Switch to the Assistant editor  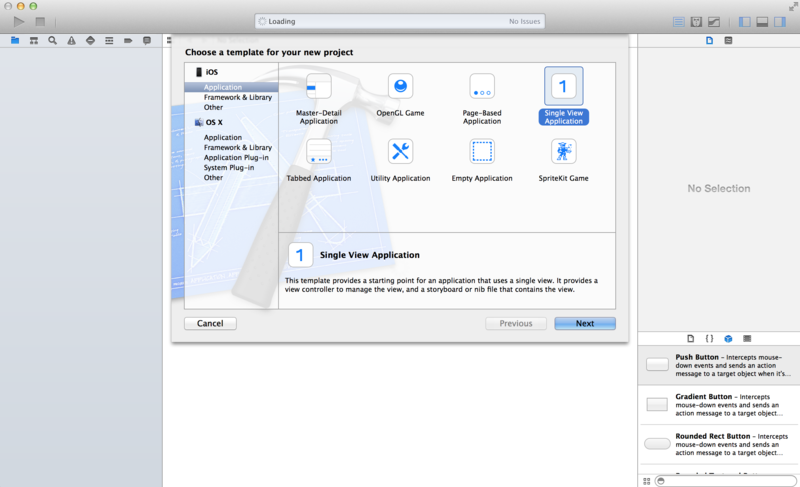click(696, 22)
